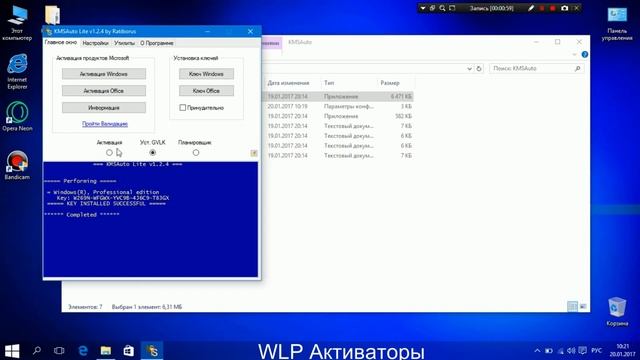Switch to the Главное окно tab

[61, 42]
